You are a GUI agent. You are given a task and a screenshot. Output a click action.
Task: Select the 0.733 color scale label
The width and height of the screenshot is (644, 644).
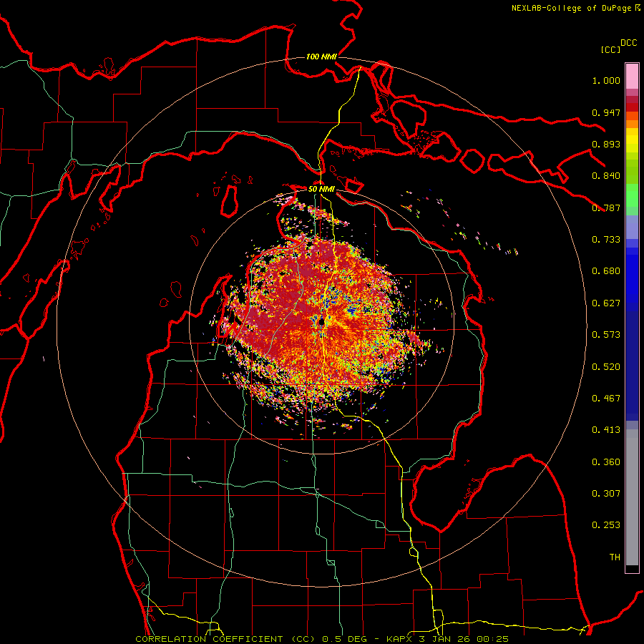click(x=606, y=240)
